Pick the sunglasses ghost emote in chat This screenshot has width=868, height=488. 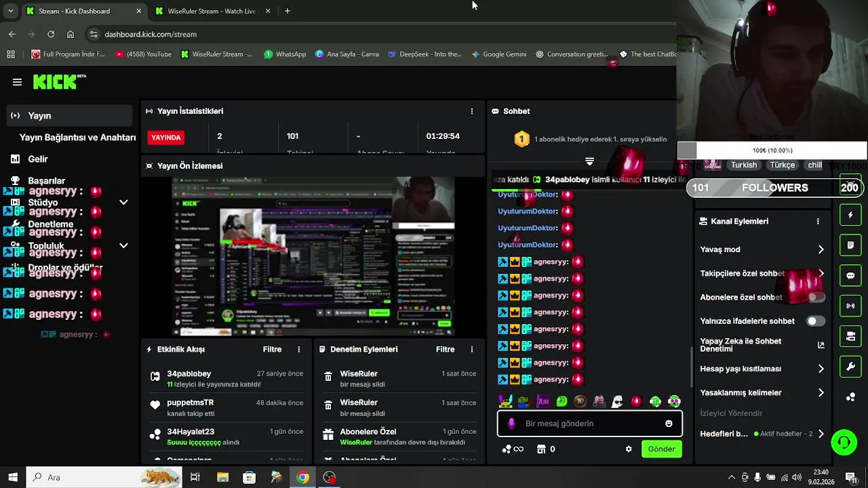tap(617, 401)
